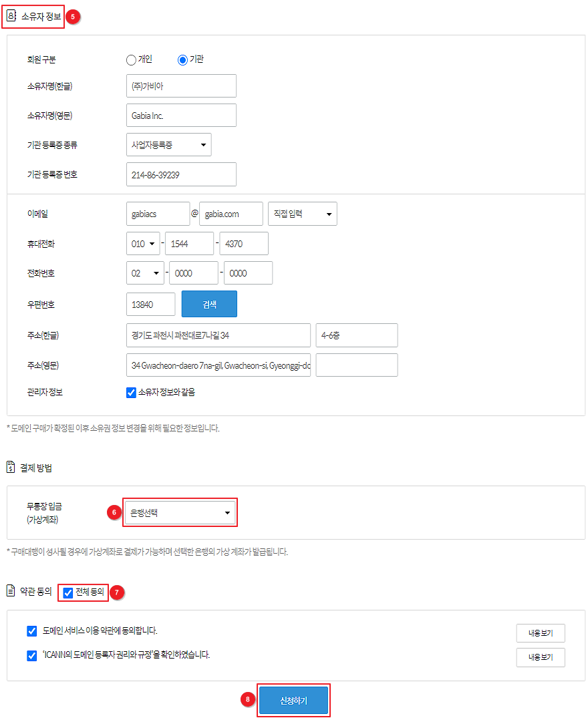
Task: View contents of ICANN registrant rules
Action: pos(540,657)
